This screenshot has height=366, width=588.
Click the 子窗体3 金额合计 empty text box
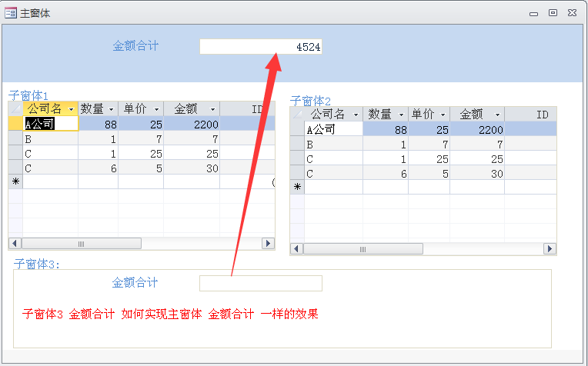[260, 284]
